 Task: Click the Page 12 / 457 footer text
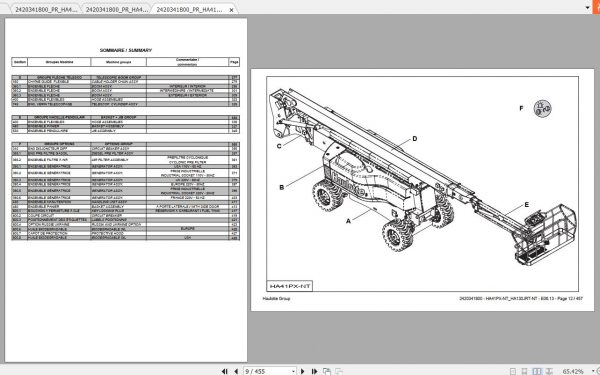tap(570, 298)
